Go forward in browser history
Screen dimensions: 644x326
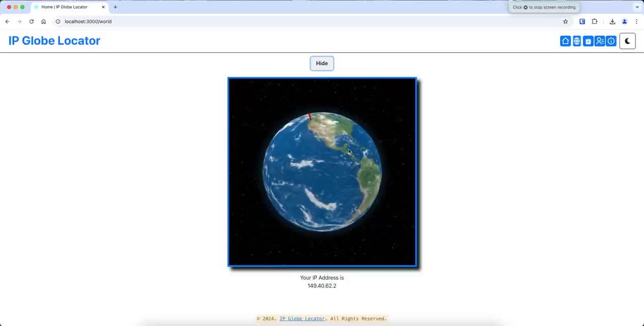click(19, 21)
